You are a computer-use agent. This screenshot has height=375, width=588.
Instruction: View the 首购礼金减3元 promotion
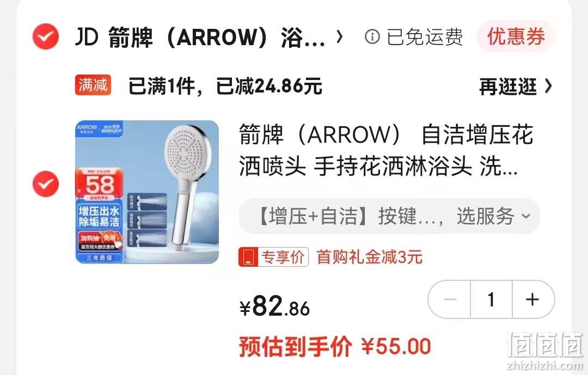[369, 257]
